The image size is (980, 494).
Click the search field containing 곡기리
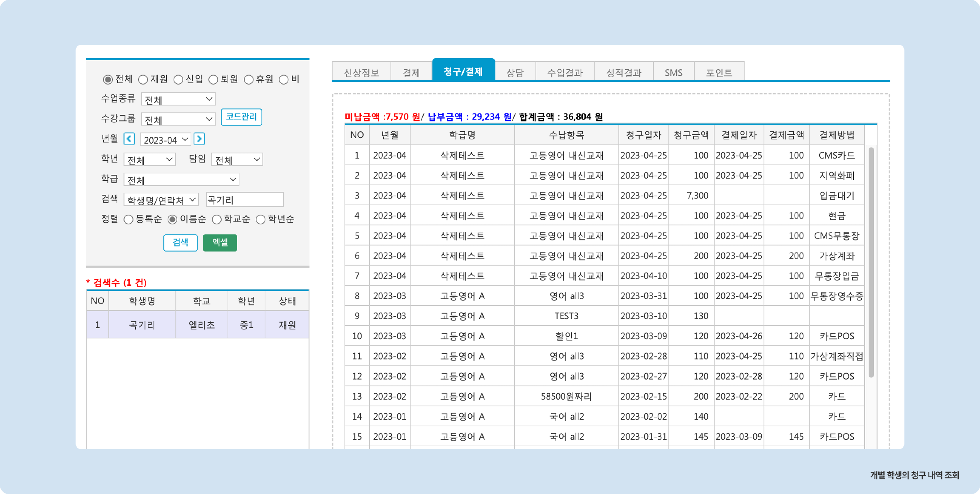point(245,200)
